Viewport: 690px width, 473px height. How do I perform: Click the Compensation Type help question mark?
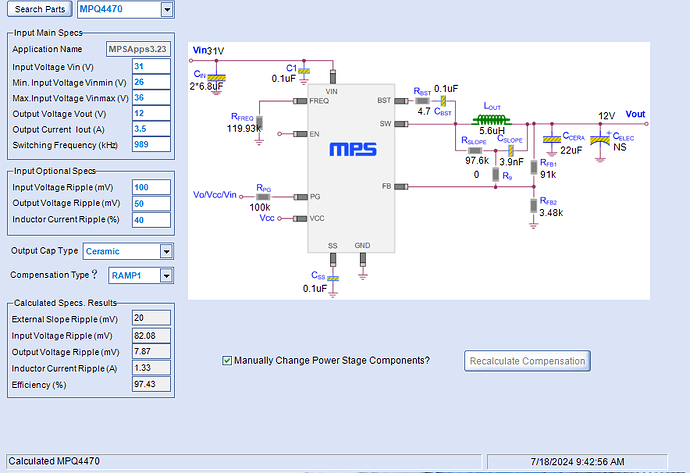pos(95,274)
